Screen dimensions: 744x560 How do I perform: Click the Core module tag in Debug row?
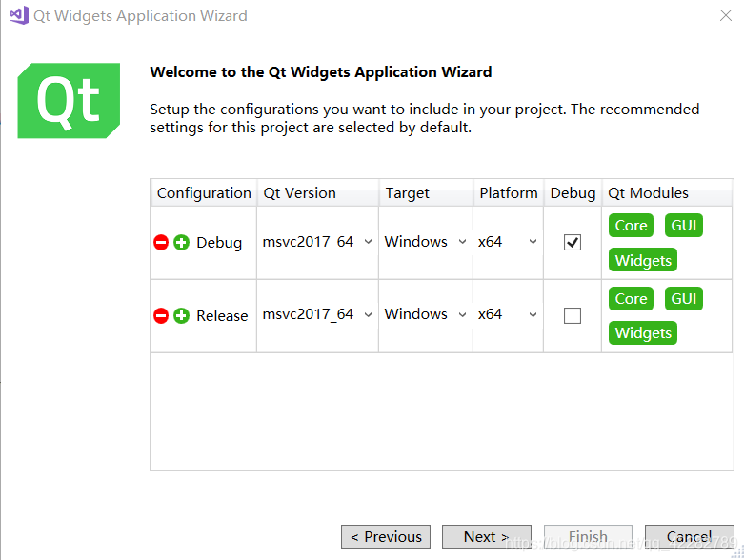click(x=631, y=226)
